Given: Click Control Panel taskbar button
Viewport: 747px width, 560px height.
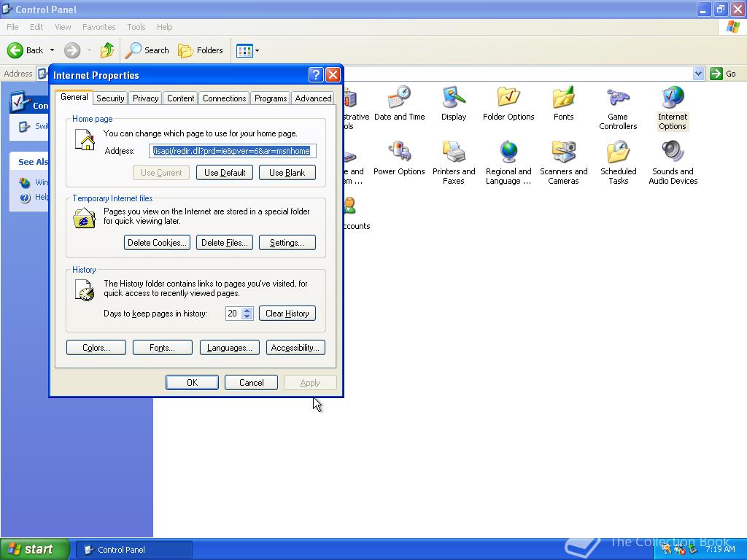Looking at the screenshot, I should 134,550.
